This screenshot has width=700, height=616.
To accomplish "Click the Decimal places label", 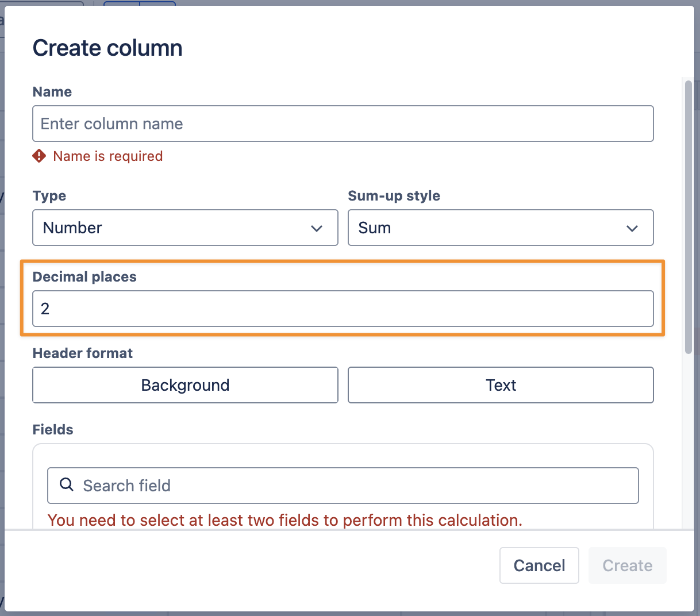I will click(x=84, y=277).
